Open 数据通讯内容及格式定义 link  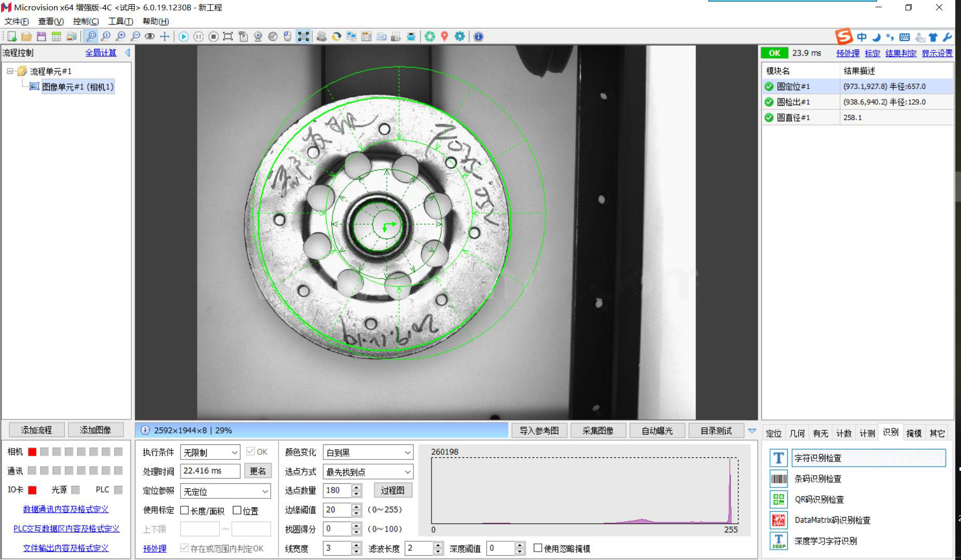pos(66,509)
